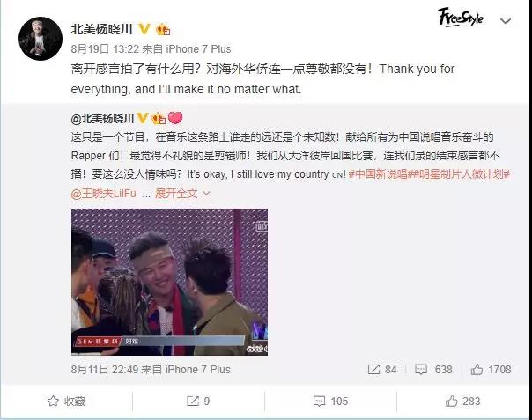Toggle 收藏 favorite star

67,402
